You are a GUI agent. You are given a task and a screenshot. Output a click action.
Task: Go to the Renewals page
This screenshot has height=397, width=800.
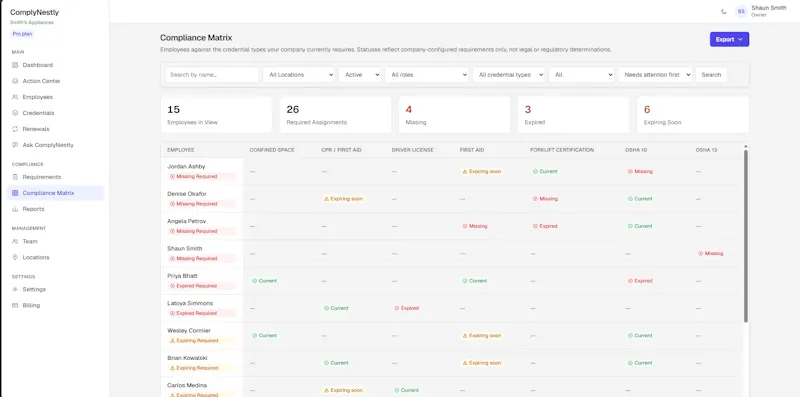(56, 129)
